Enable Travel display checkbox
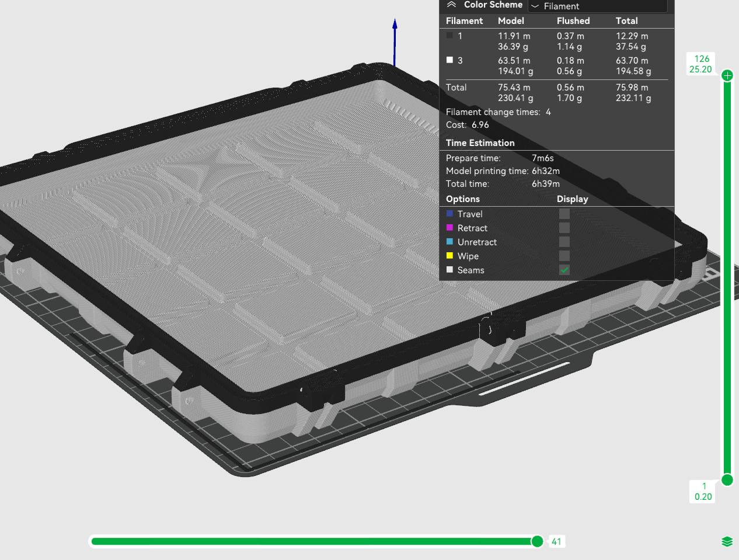739x560 pixels. [x=564, y=214]
